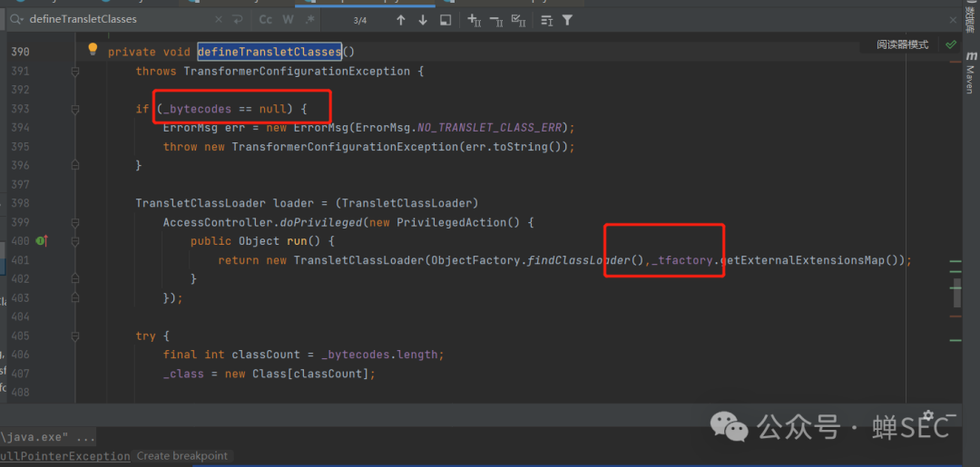
Task: Collapse the run() method fold at line 400
Action: [75, 241]
